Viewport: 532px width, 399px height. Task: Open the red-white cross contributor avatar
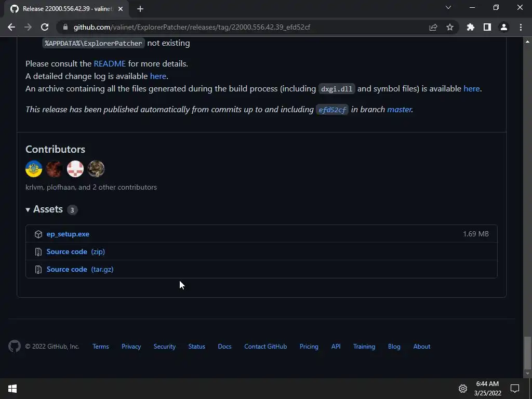75,169
